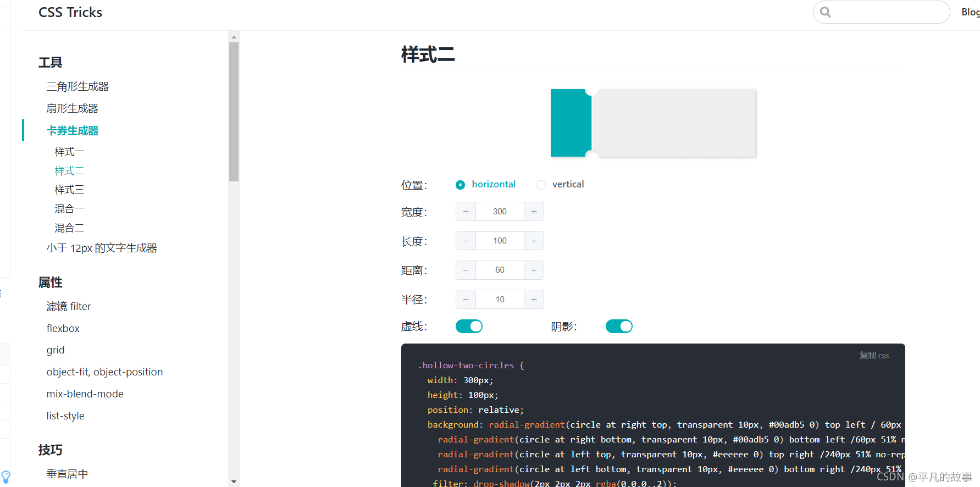980x487 pixels.
Task: Click the .hollow-two-circles selector text
Action: click(466, 366)
